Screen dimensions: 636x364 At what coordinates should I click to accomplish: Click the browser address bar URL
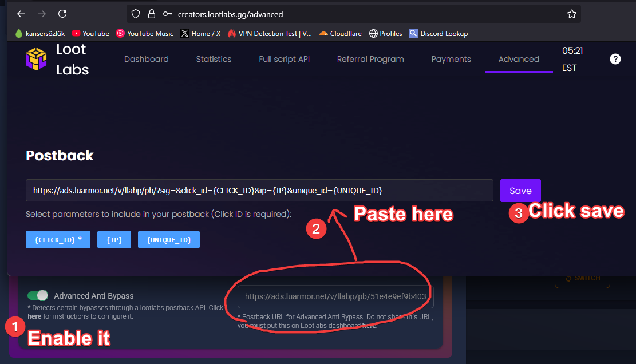230,14
